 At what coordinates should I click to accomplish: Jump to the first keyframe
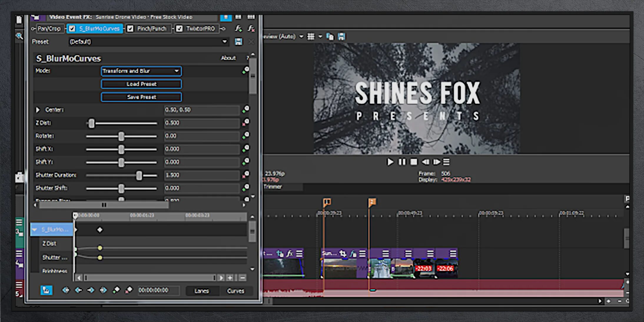66,290
